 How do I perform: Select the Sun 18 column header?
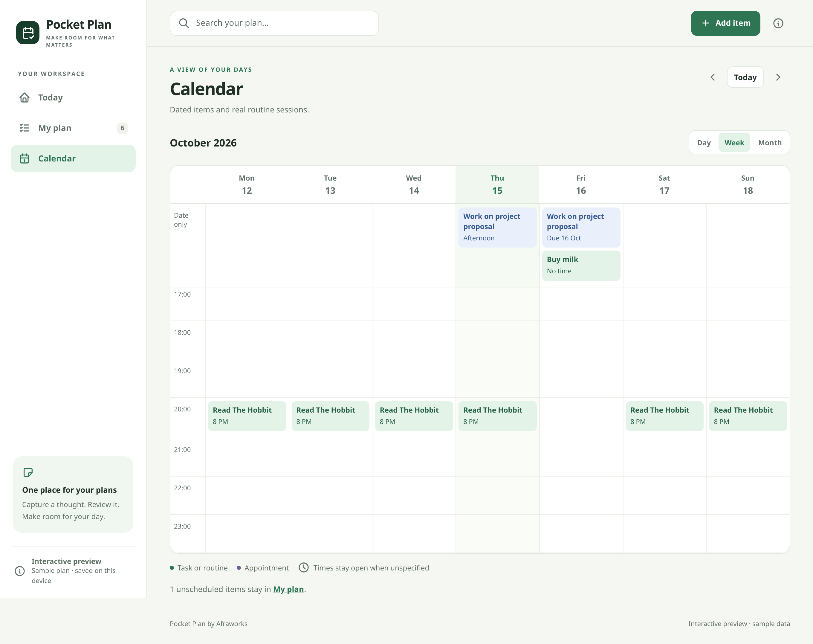(748, 185)
